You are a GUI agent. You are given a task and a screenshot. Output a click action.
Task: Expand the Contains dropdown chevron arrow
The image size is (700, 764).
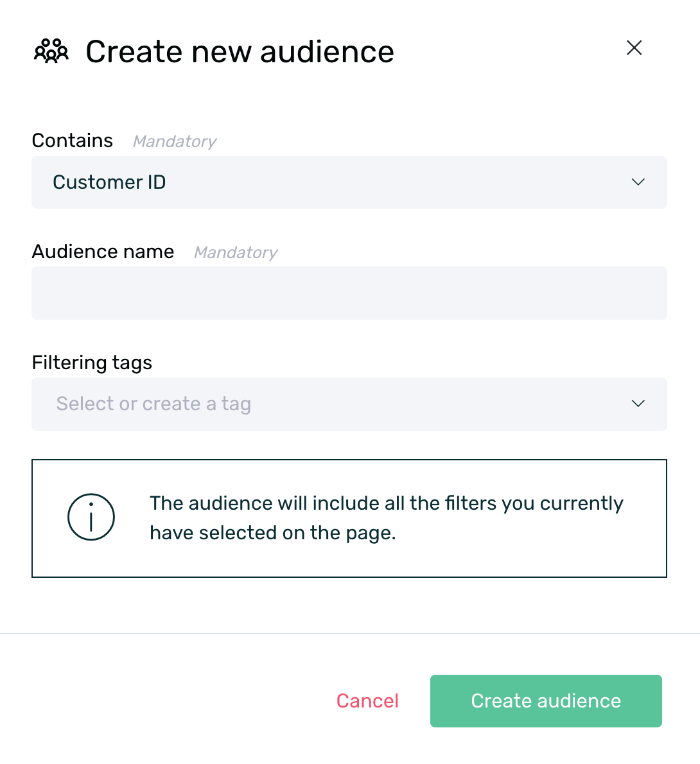tap(638, 182)
